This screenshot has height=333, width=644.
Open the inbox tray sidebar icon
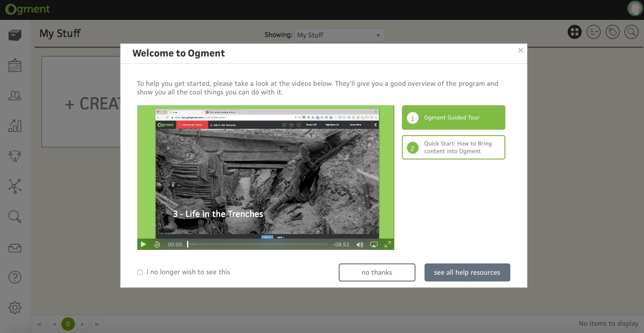(15, 248)
